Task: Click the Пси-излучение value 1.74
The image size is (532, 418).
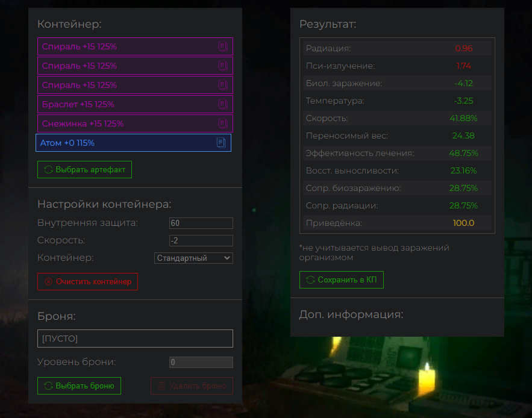Action: pyautogui.click(x=463, y=66)
